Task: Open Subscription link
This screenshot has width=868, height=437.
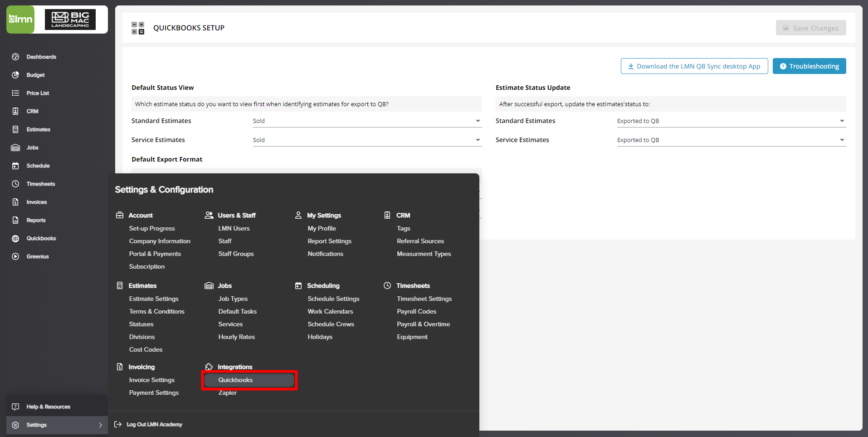Action: tap(147, 267)
